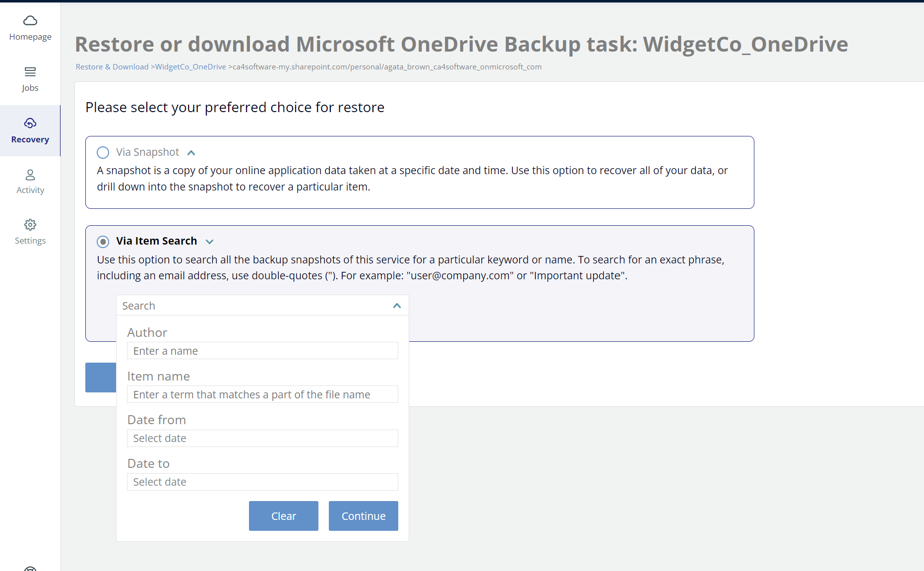Image resolution: width=924 pixels, height=571 pixels.
Task: Click the WidgetCo_OneDrive breadcrumb link
Action: pos(190,67)
